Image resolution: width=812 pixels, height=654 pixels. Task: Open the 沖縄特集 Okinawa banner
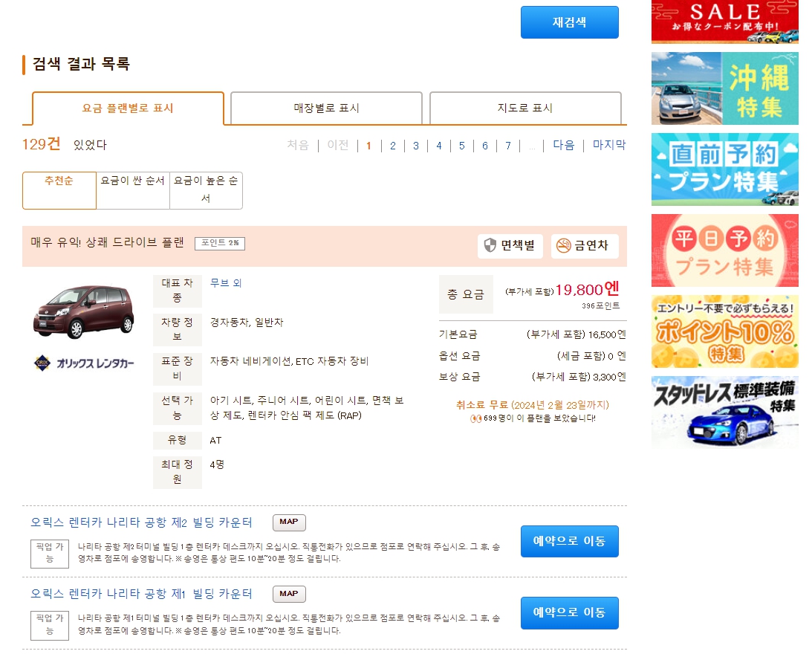click(x=724, y=88)
